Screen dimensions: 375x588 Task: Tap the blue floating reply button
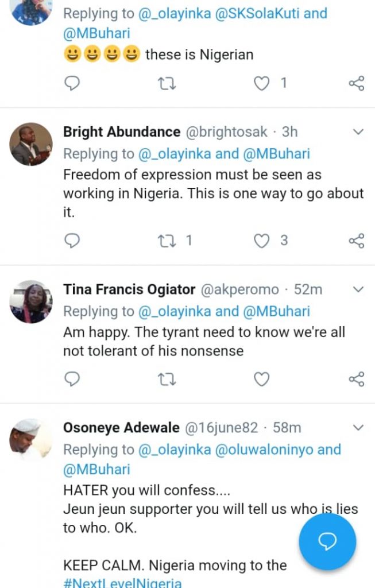pos(327,542)
